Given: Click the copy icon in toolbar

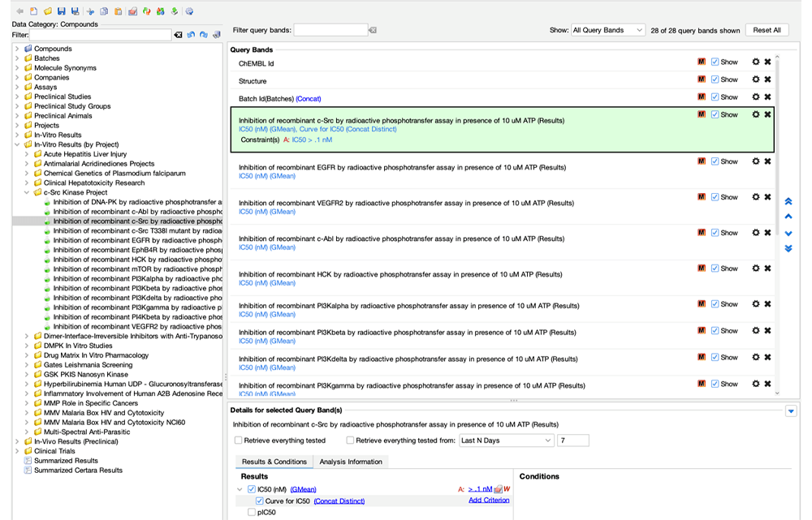Looking at the screenshot, I should tap(104, 11).
